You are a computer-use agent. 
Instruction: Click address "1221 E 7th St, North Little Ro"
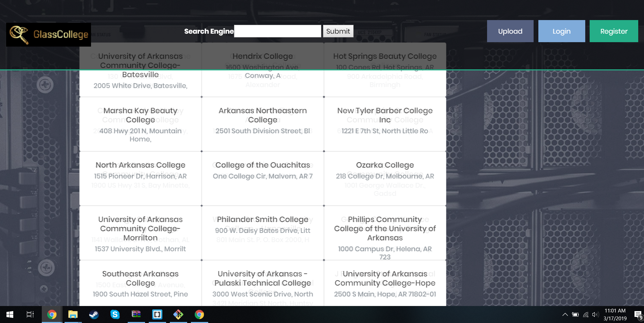pos(385,131)
